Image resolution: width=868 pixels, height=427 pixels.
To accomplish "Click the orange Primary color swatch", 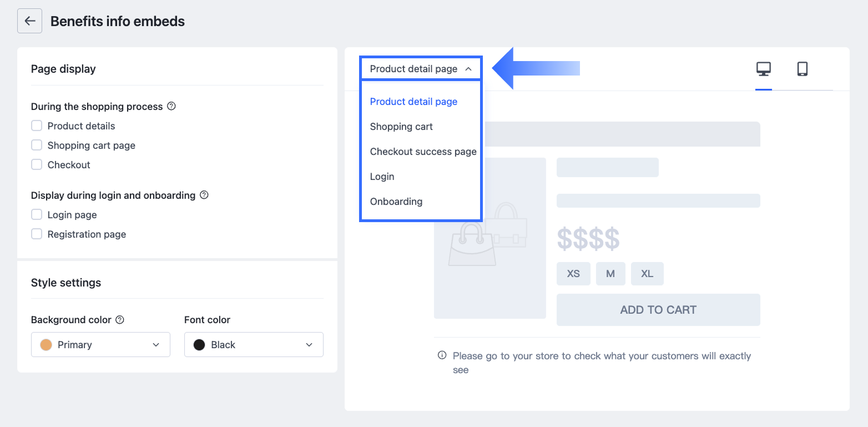I will click(x=46, y=345).
